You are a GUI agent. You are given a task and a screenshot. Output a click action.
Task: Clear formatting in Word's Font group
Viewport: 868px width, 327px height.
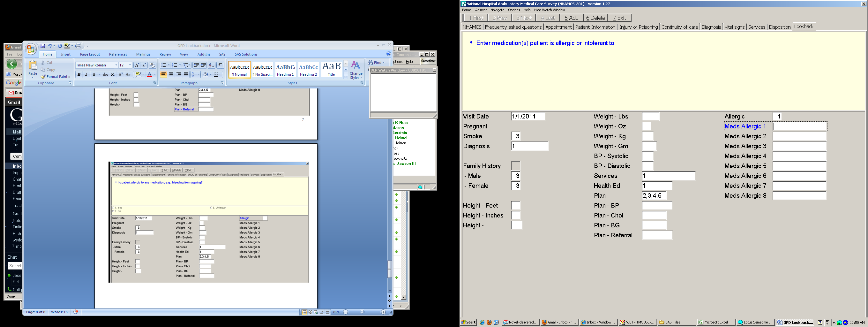coord(152,65)
